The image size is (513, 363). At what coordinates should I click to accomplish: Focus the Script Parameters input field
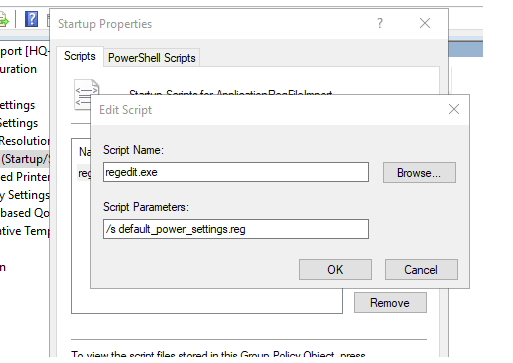(x=236, y=229)
